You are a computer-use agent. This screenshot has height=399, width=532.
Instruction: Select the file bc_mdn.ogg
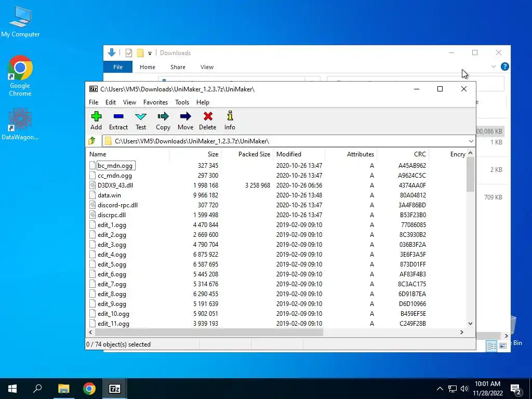115,166
